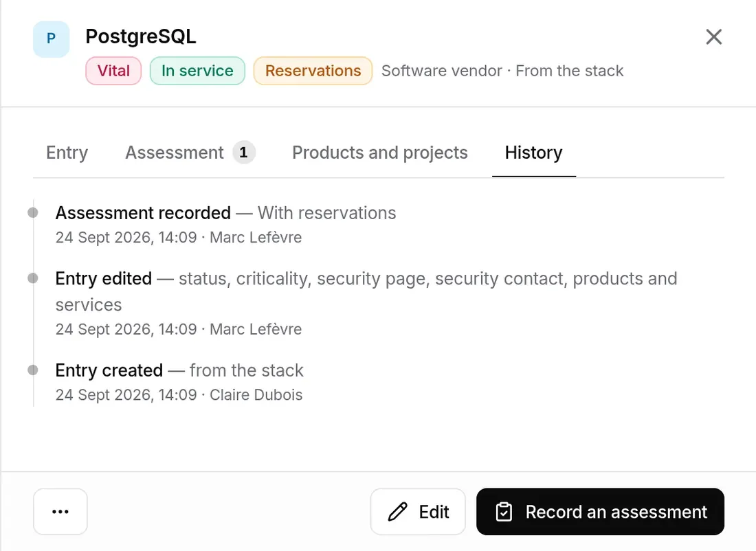This screenshot has width=756, height=551.
Task: Click the PostgreSQL avatar letter P
Action: [x=51, y=39]
